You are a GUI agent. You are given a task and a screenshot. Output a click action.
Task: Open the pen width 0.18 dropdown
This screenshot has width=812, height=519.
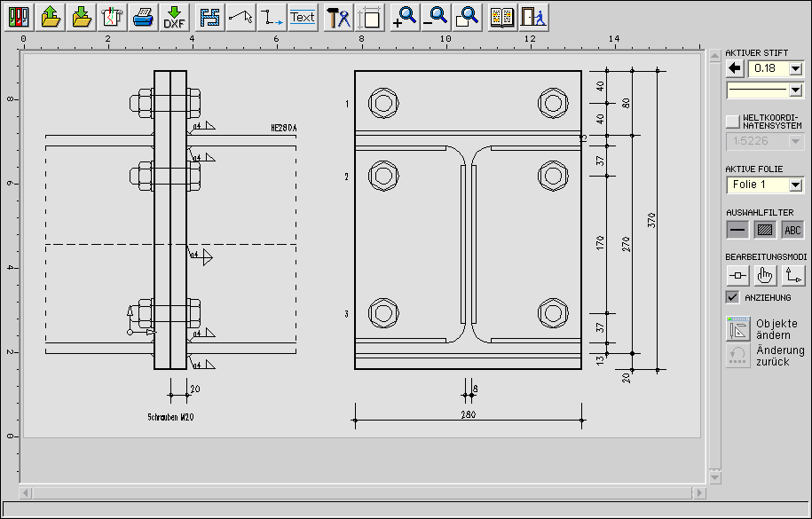pyautogui.click(x=795, y=68)
